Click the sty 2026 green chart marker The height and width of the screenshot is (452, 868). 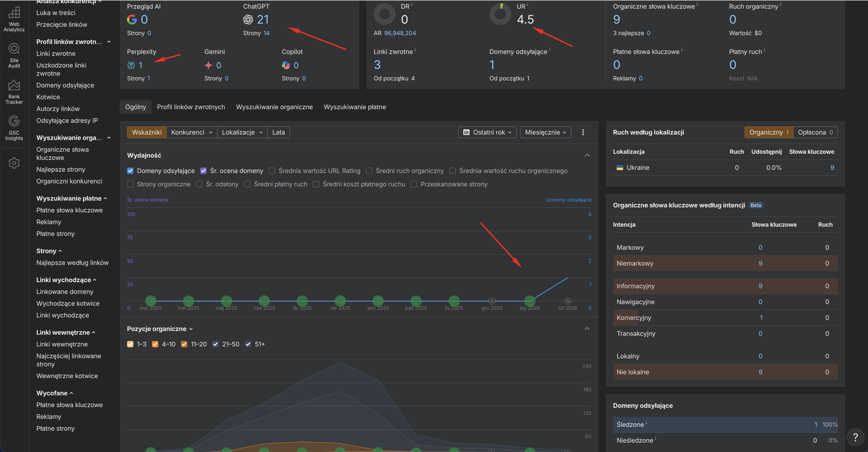529,301
